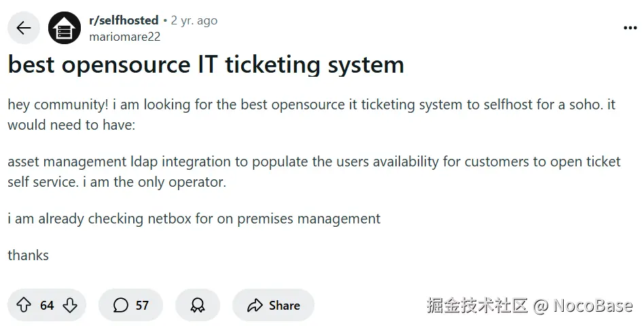Image resolution: width=644 pixels, height=326 pixels.
Task: Click the netbox on premises management sentence
Action: tap(194, 219)
